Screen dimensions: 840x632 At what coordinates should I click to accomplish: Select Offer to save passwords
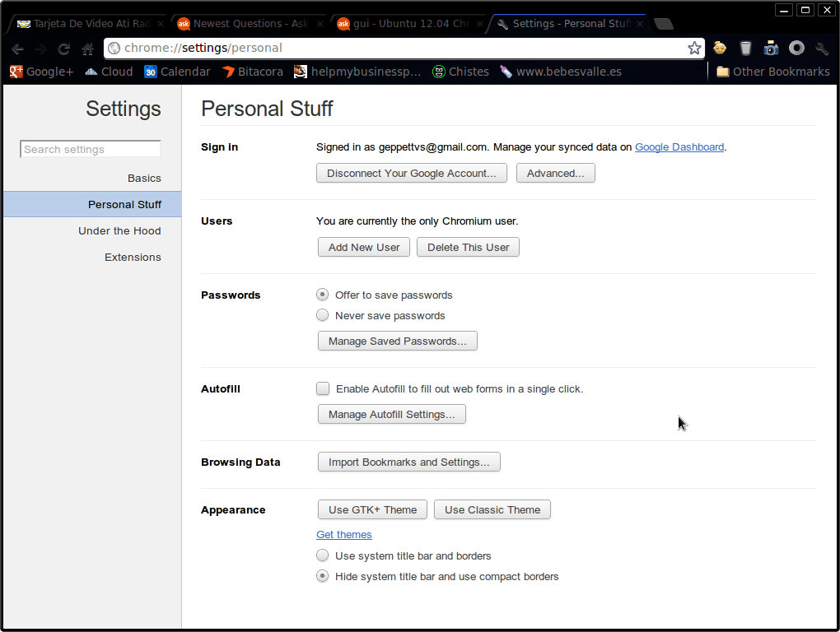(322, 295)
